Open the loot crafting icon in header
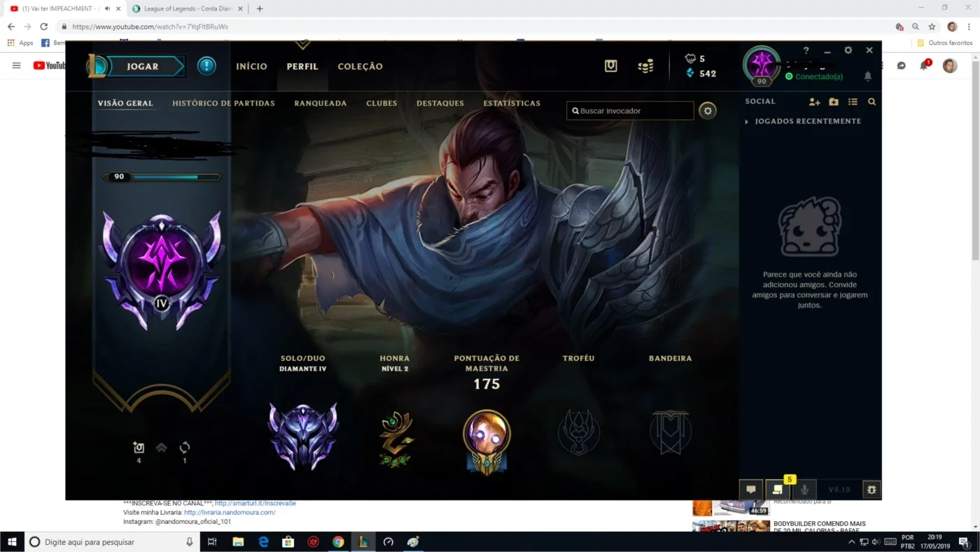 [611, 66]
